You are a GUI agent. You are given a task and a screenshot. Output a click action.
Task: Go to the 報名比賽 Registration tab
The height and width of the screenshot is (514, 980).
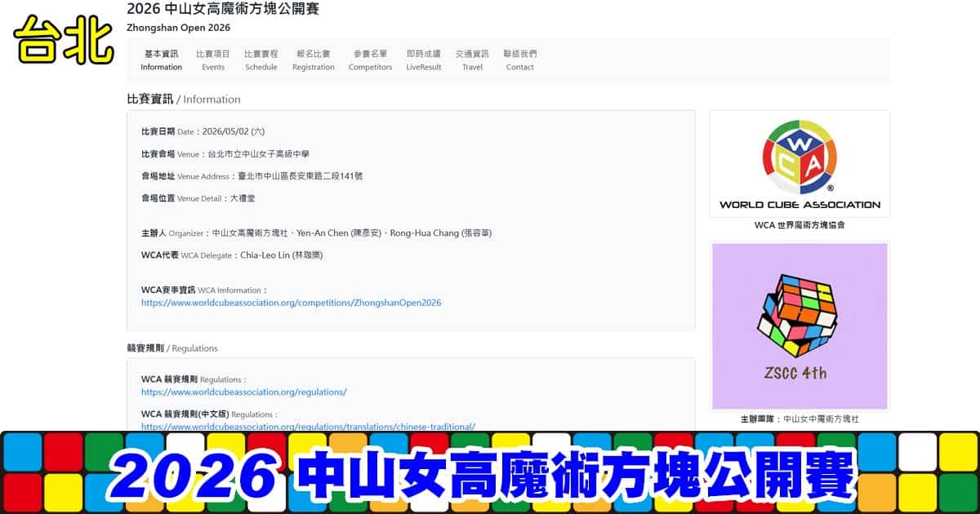(x=314, y=60)
